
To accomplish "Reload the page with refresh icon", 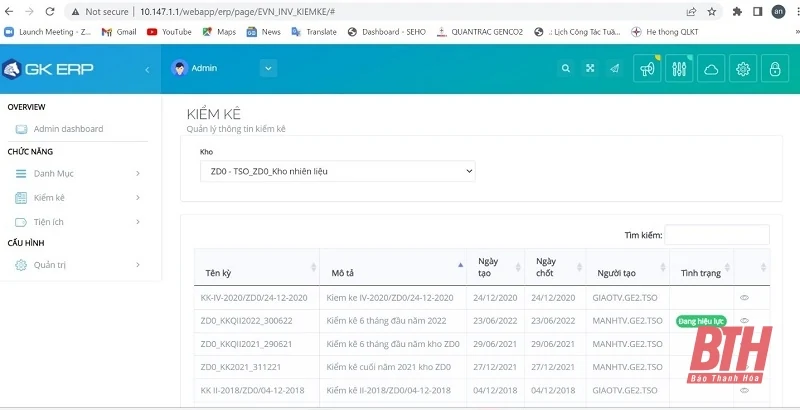I will coord(49,11).
